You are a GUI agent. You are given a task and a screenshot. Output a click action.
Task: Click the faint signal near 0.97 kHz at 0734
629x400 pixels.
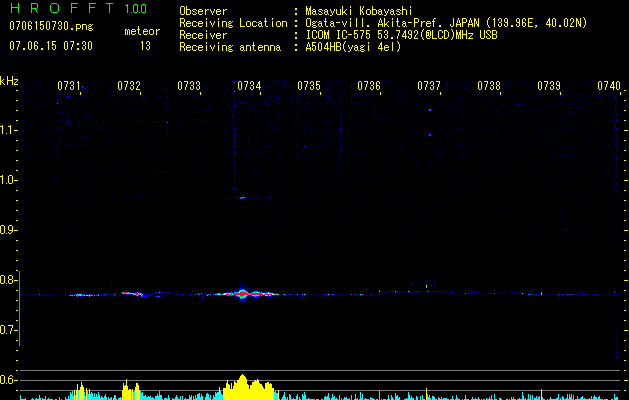(x=242, y=197)
